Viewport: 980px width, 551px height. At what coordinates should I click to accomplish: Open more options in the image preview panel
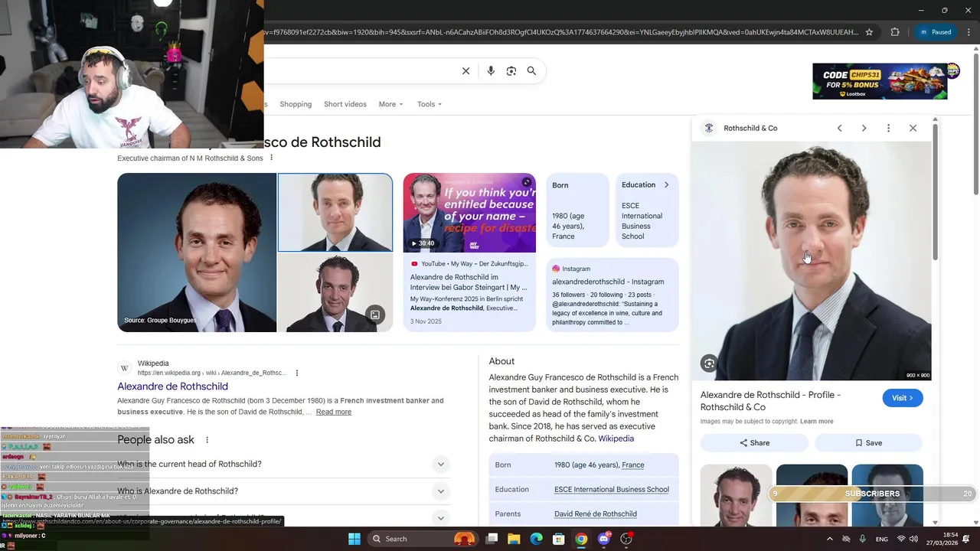click(888, 128)
